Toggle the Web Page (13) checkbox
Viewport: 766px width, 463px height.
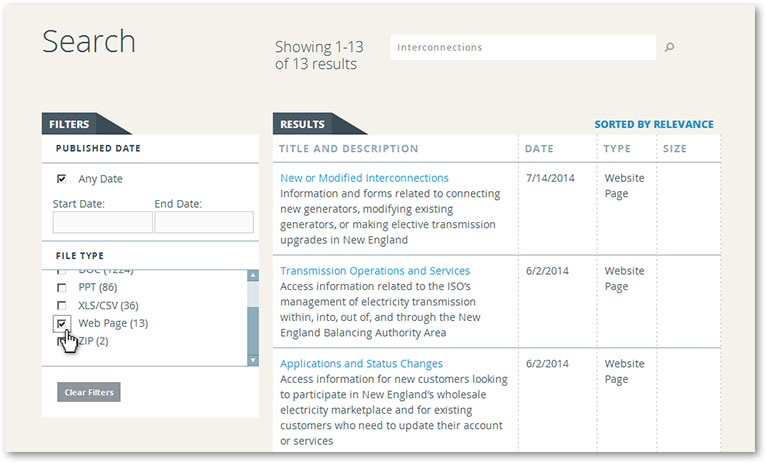click(62, 323)
